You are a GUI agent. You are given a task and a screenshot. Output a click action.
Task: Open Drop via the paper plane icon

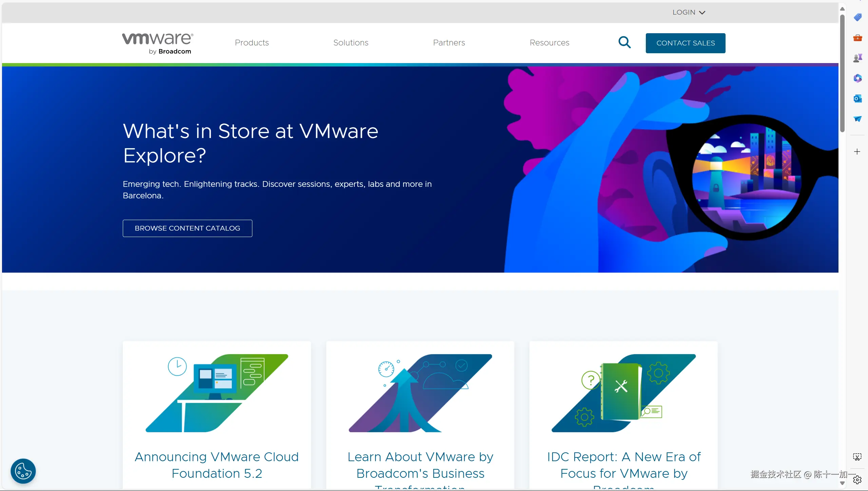[858, 119]
